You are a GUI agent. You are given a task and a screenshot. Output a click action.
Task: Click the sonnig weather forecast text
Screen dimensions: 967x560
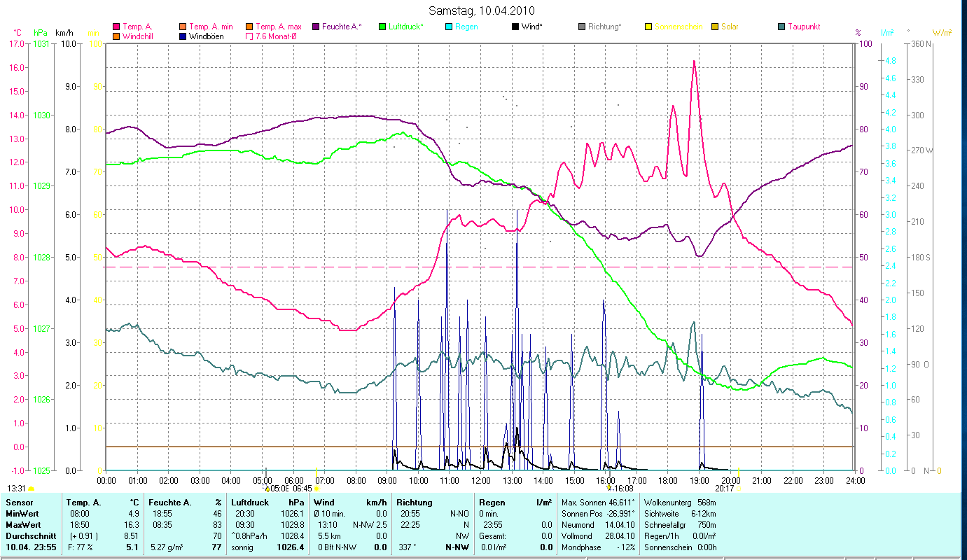pos(242,547)
